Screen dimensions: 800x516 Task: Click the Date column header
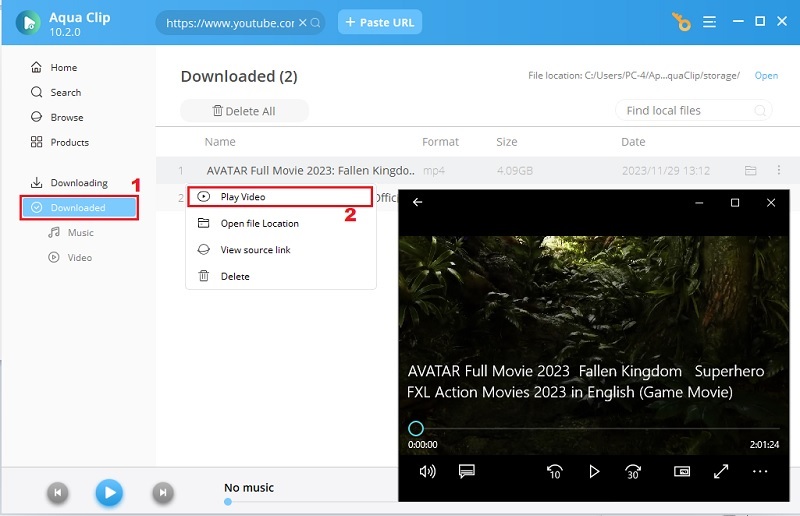click(x=633, y=142)
